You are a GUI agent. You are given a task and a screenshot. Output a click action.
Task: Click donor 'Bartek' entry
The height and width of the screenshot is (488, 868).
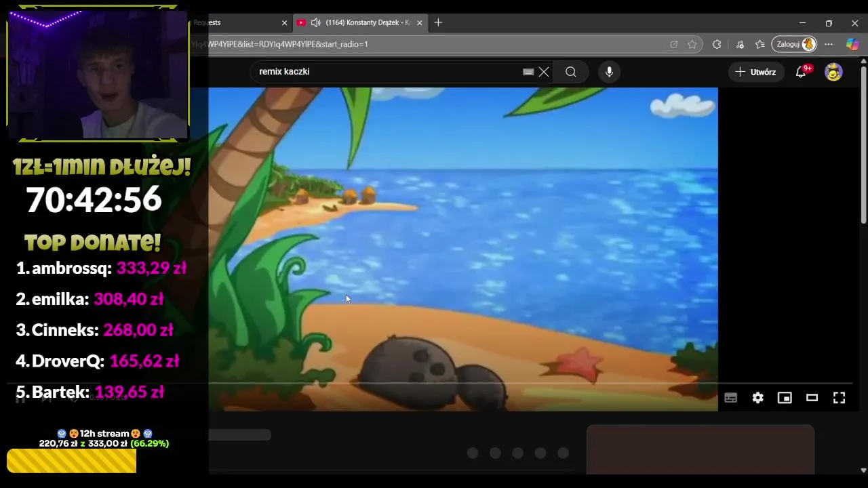(x=90, y=392)
